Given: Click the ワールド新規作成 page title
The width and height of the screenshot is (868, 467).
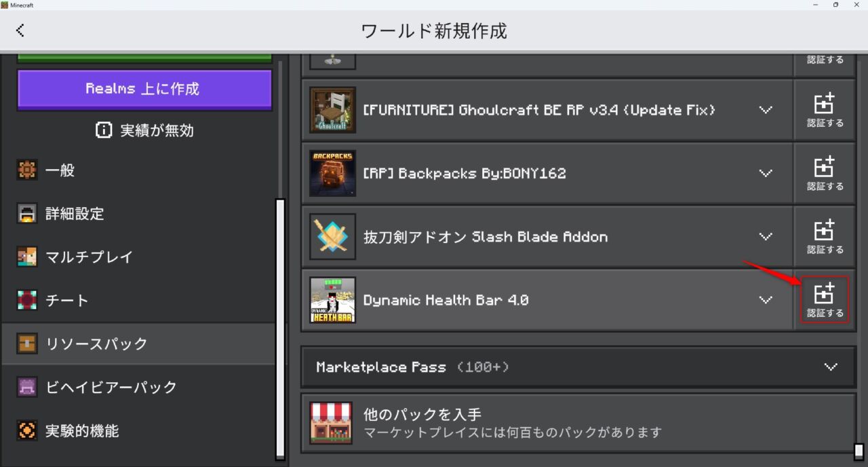Looking at the screenshot, I should coord(434,31).
